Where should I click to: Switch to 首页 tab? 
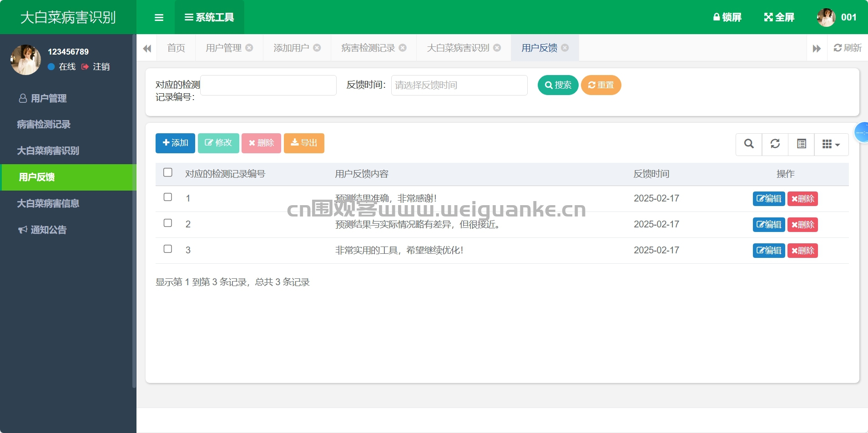pos(176,48)
